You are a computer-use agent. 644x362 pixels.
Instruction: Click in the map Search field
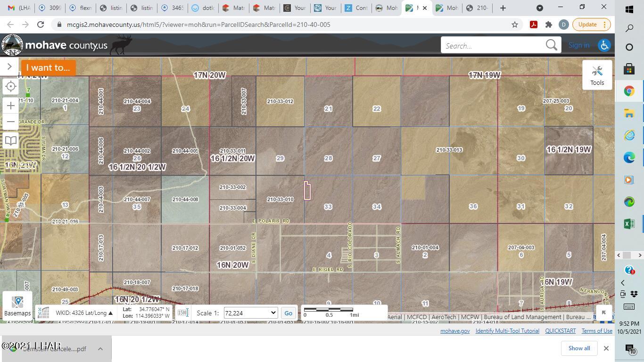[x=493, y=46]
